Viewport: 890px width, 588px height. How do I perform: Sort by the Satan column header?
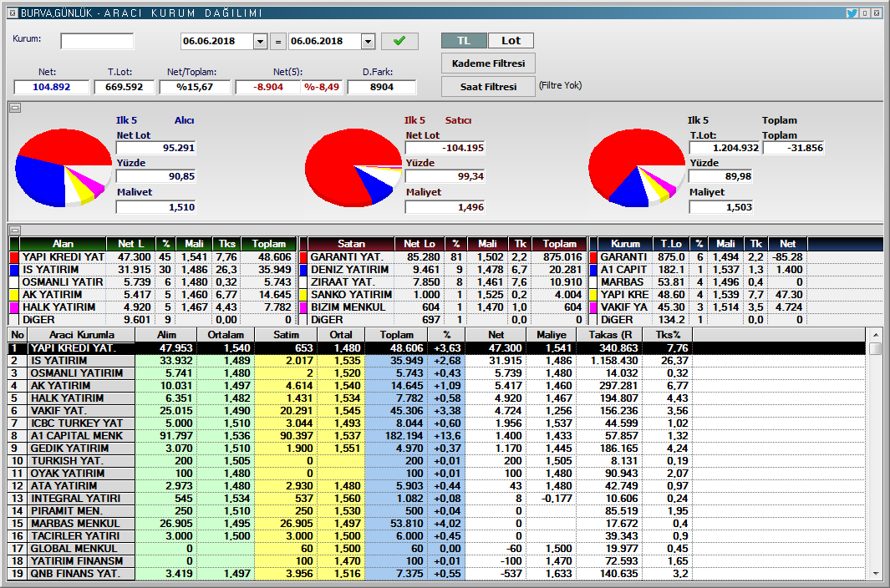pyautogui.click(x=351, y=244)
